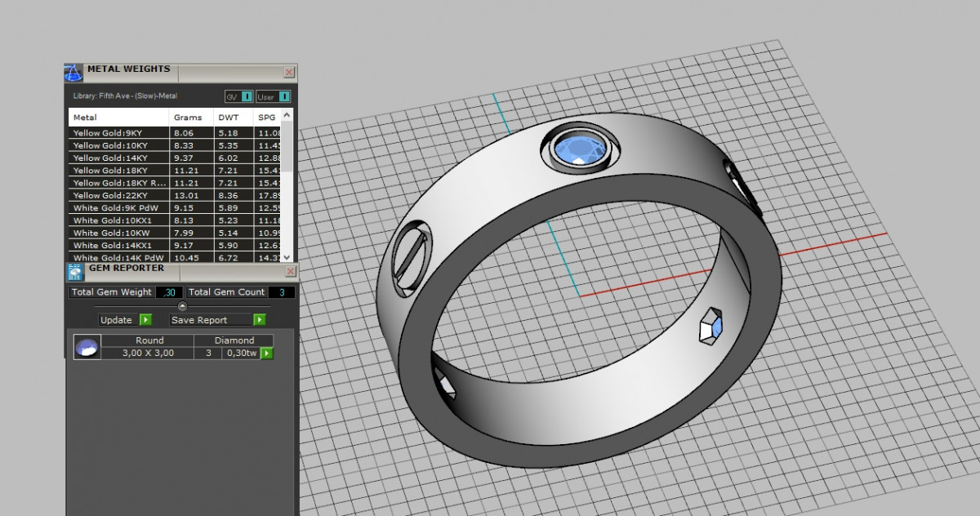Click the Update button
This screenshot has width=980, height=516.
pyautogui.click(x=116, y=320)
